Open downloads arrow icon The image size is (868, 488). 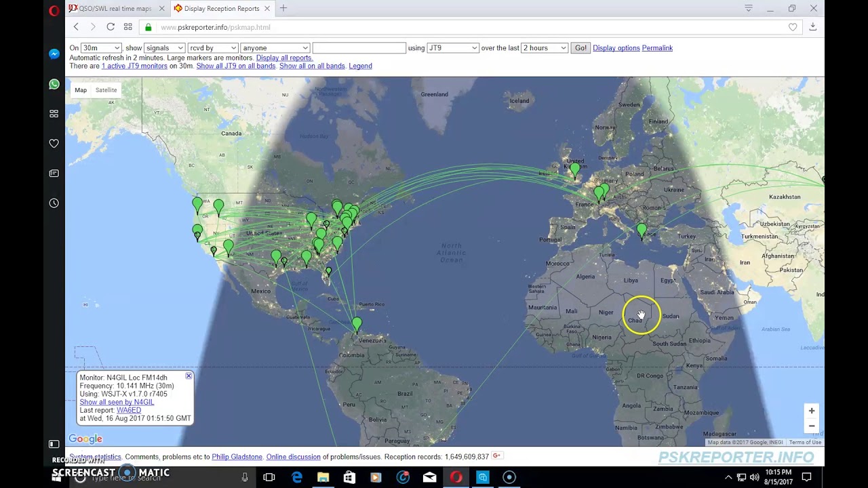812,27
